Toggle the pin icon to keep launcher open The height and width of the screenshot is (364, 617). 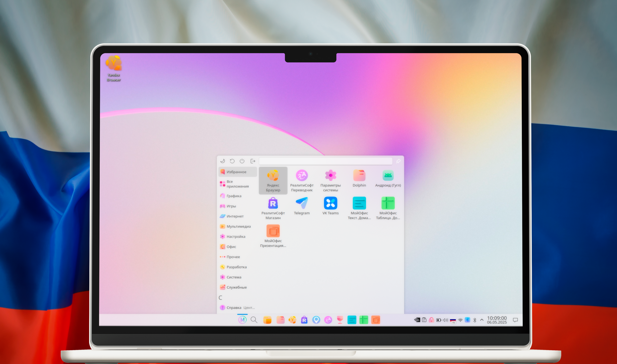coord(398,161)
